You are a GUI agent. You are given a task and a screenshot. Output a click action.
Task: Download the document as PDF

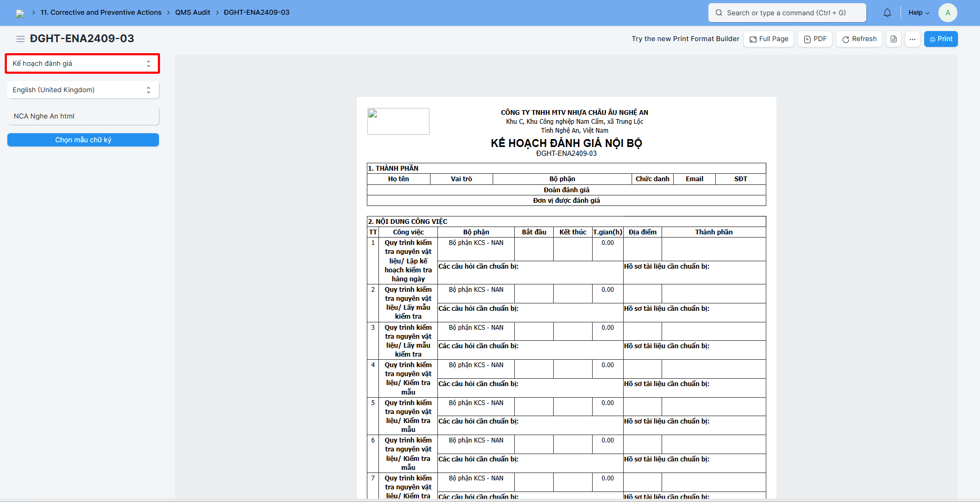815,39
